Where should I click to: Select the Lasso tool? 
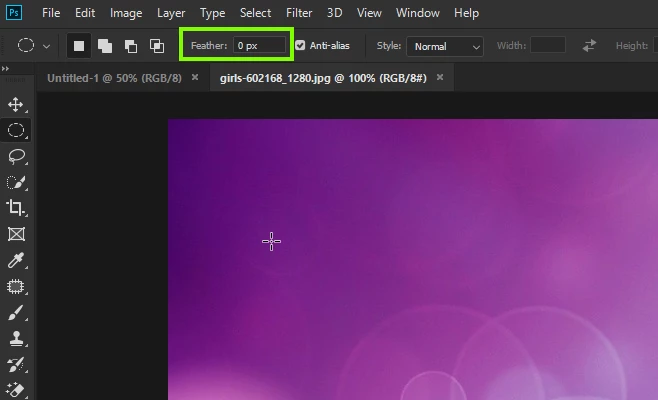[16, 157]
